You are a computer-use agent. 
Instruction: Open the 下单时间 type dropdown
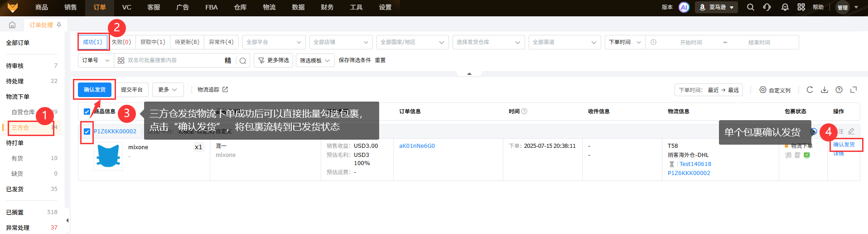[x=625, y=42]
